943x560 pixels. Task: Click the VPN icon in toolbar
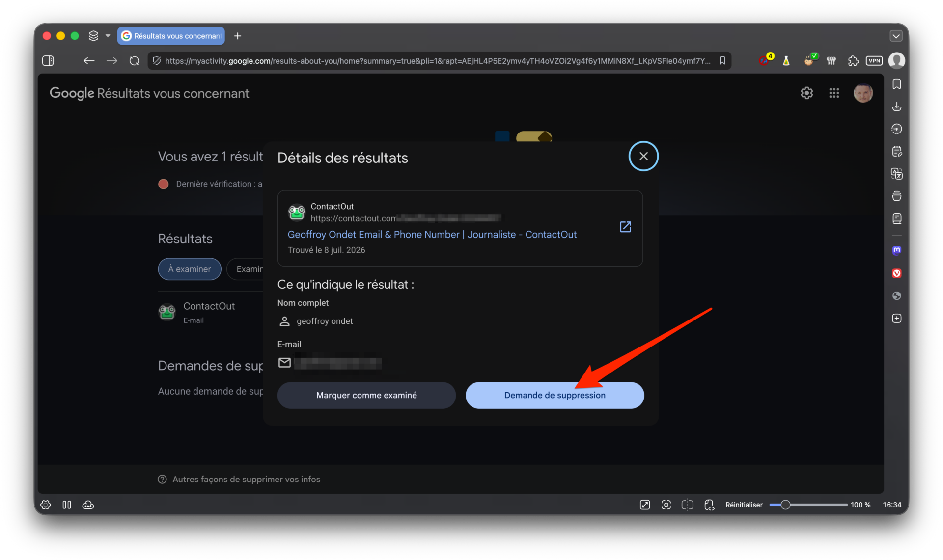(x=874, y=61)
